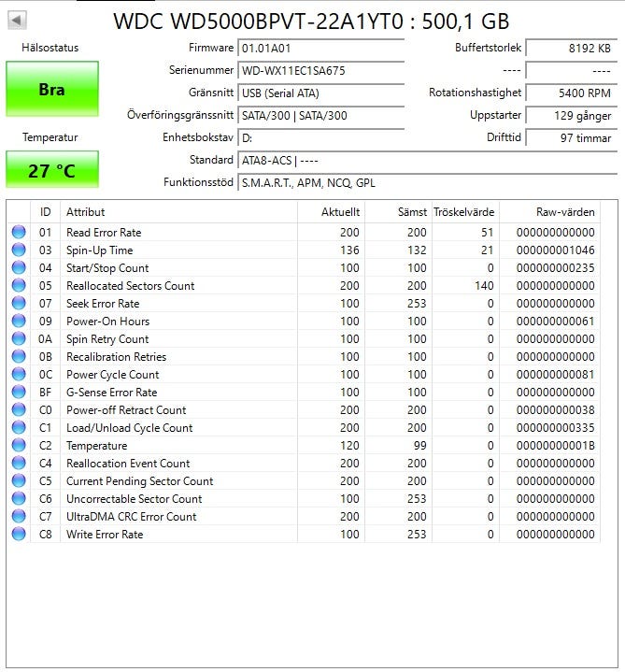Click the Bra health status button
The width and height of the screenshot is (625, 672).
coord(52,89)
